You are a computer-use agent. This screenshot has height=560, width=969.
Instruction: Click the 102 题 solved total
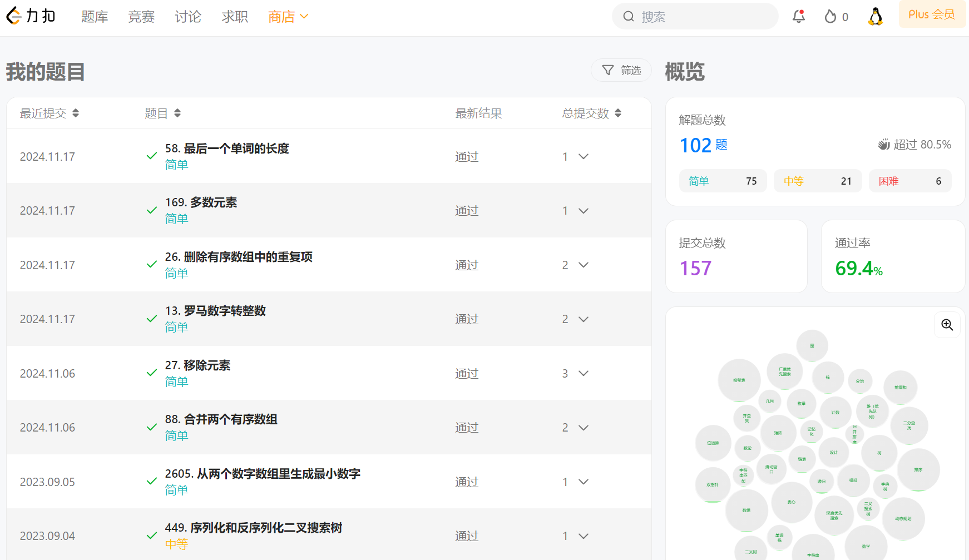[x=704, y=145]
